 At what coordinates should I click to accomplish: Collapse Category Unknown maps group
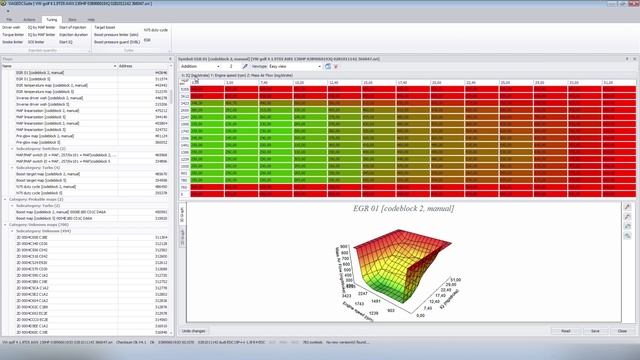tap(5, 224)
